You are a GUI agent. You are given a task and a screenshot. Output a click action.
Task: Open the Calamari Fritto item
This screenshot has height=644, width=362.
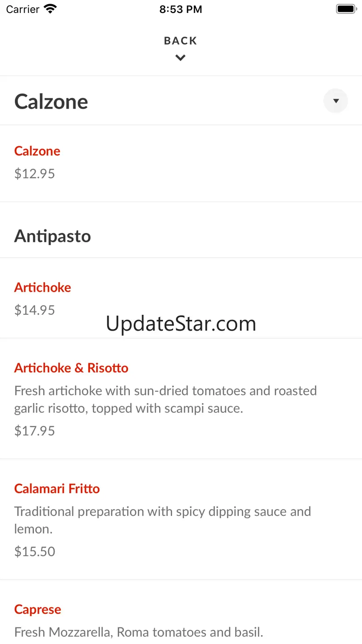tap(57, 488)
